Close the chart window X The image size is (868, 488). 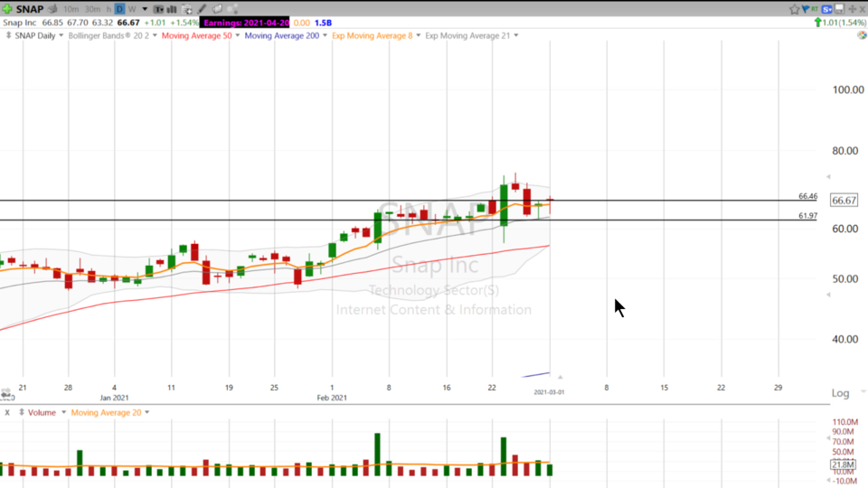click(x=862, y=9)
